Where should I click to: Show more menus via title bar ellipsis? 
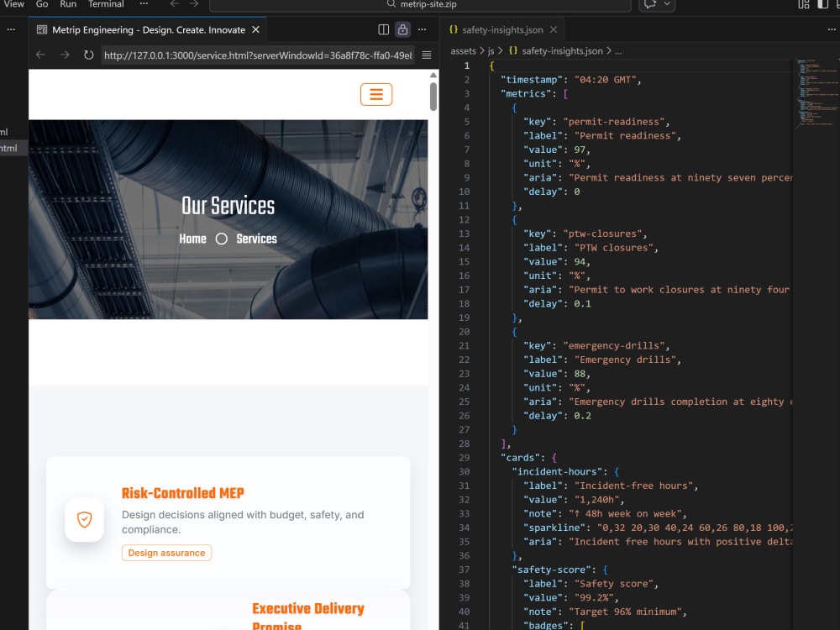tap(144, 4)
